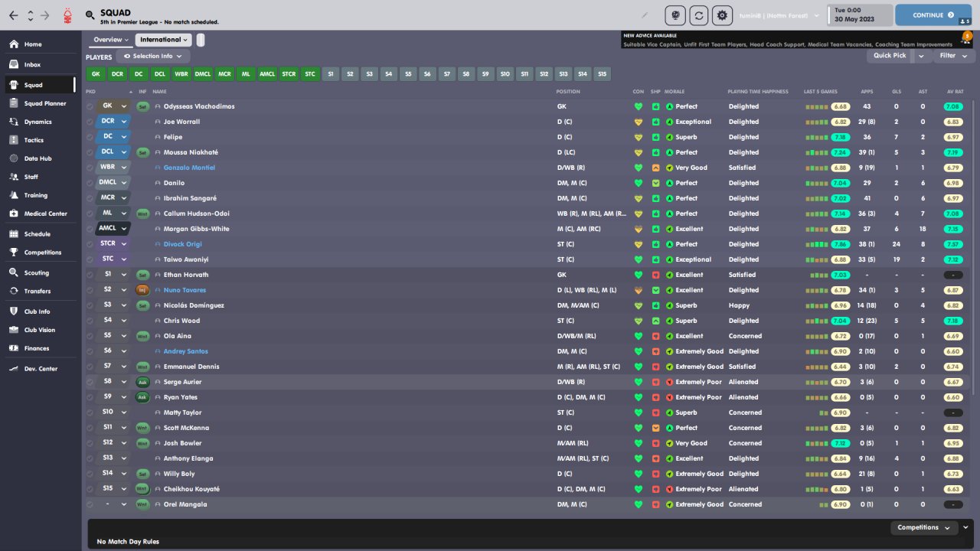Click Nuno Tavares's orange Inj status icon
This screenshot has height=551, width=980.
coord(142,290)
